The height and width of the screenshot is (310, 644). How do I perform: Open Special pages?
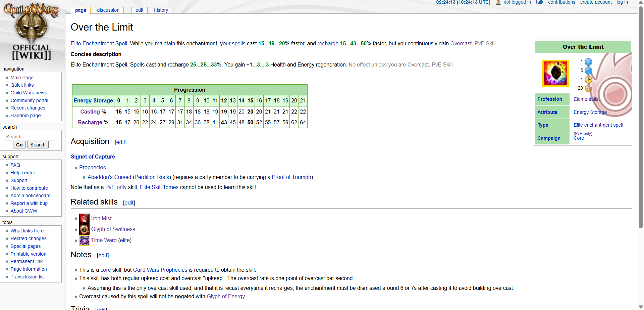click(x=25, y=246)
